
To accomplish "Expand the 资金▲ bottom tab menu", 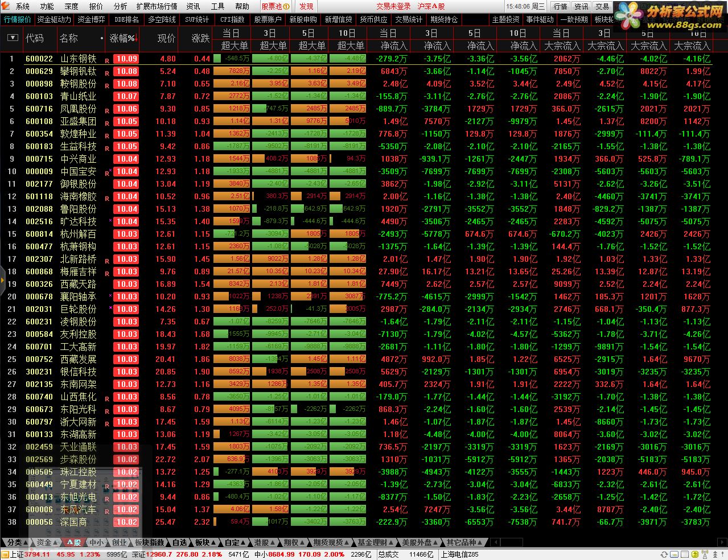I will coord(47,542).
